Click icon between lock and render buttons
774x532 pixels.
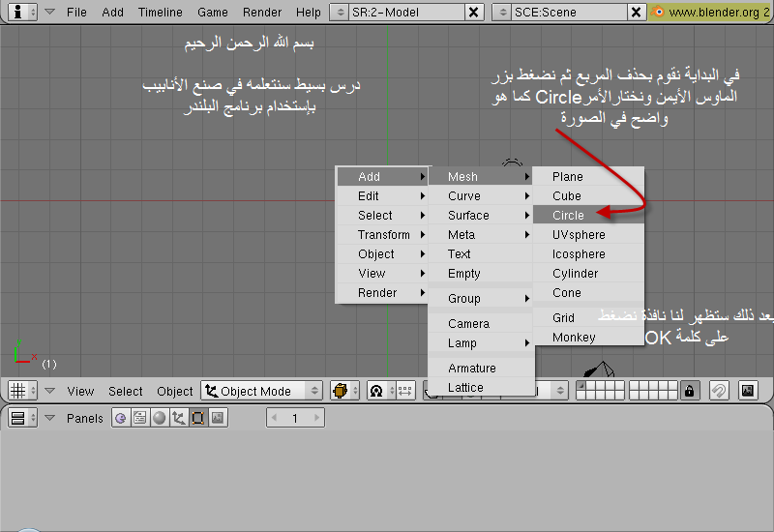[719, 391]
